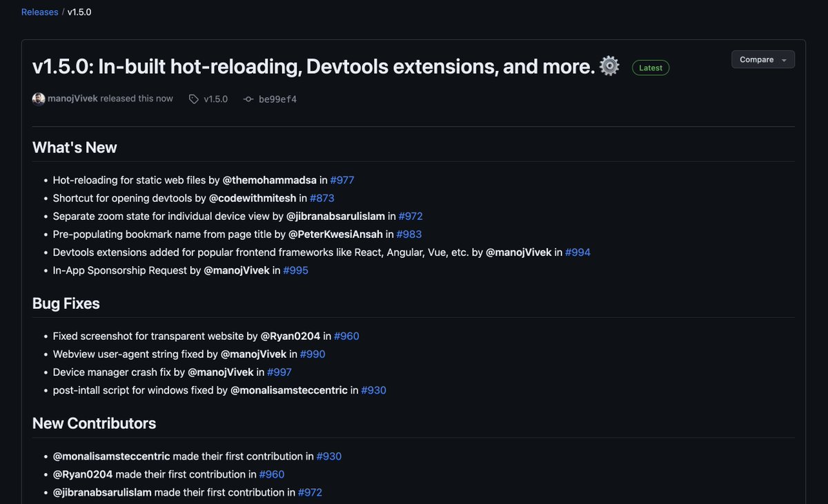The width and height of the screenshot is (828, 504).
Task: Open PR #972 for separate zoom state
Action: [x=411, y=216]
